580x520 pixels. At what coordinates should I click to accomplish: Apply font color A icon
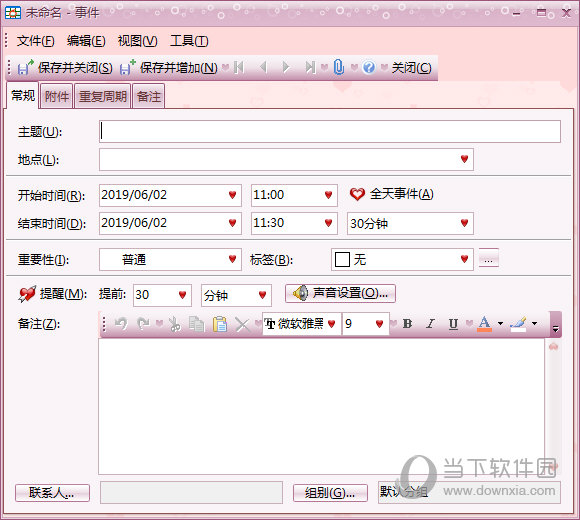pos(485,324)
